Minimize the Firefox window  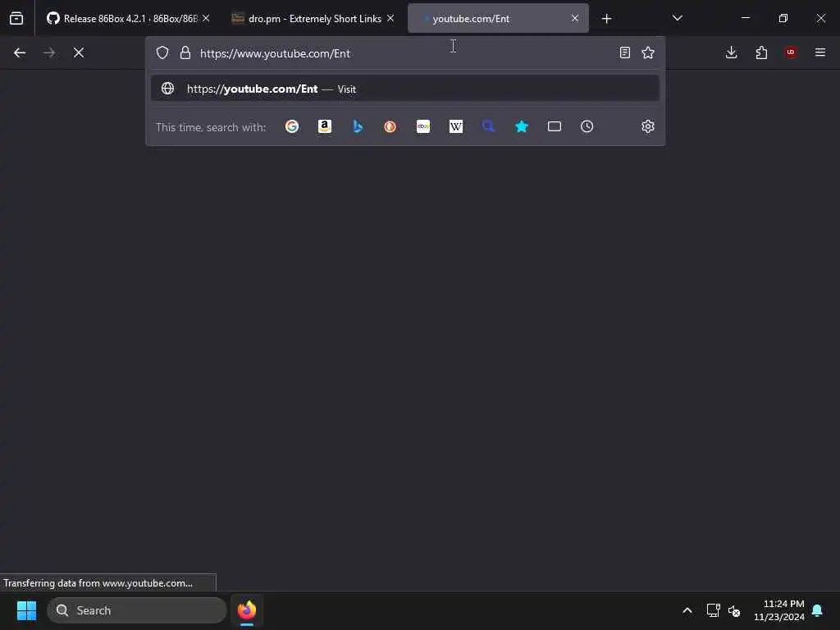745,18
